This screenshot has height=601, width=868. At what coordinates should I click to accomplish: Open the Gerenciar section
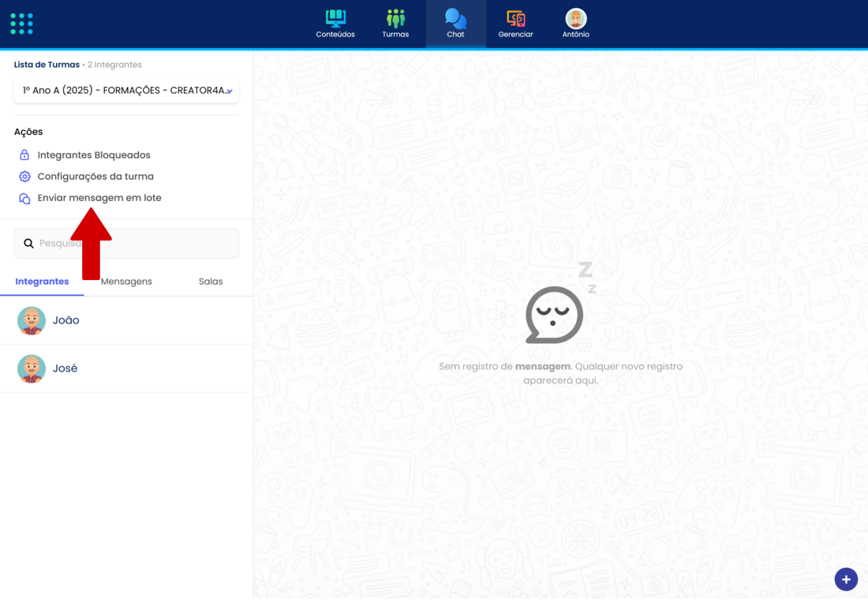tap(515, 24)
